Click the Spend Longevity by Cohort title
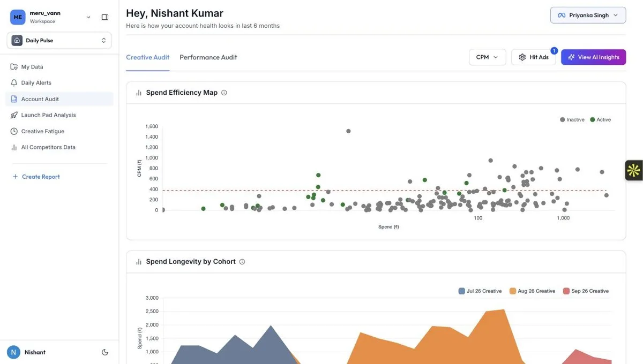643x364 pixels. [x=191, y=262]
